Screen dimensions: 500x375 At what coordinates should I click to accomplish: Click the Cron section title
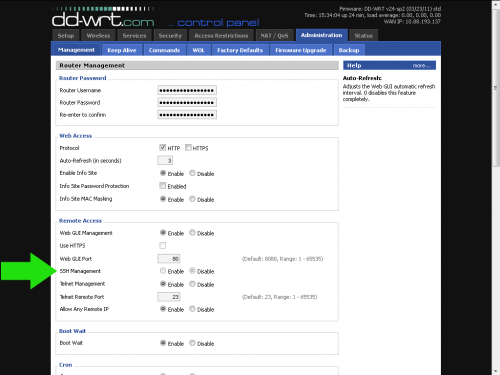coord(66,365)
